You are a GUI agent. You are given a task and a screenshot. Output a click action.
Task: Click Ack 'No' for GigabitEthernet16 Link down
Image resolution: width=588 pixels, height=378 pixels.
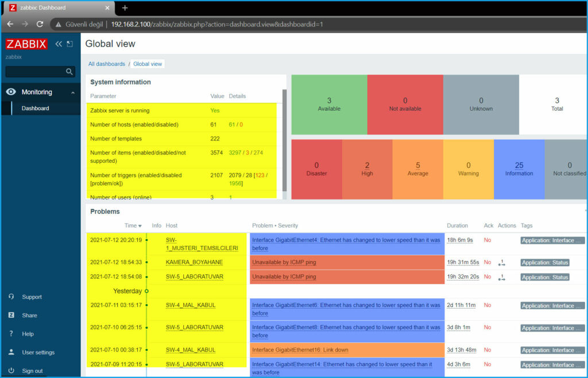pos(487,350)
